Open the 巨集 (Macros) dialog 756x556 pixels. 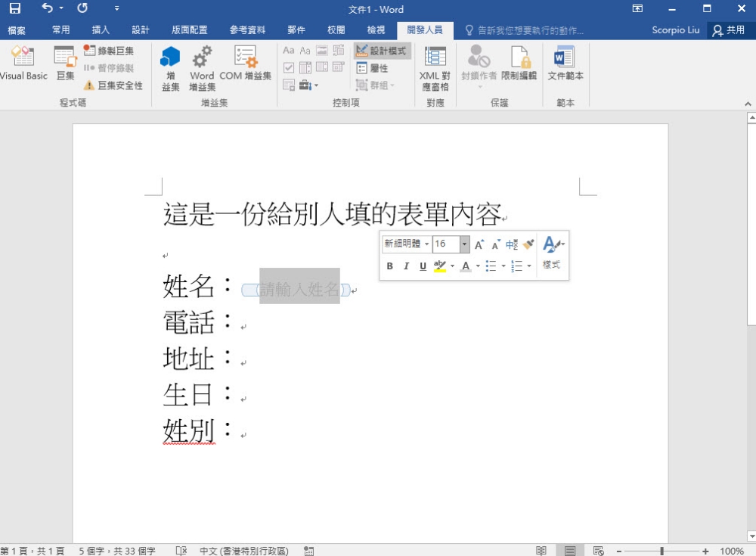click(65, 63)
